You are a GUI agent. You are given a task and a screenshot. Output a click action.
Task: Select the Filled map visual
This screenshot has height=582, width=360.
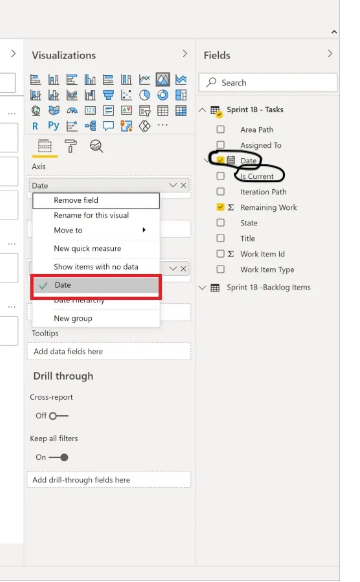(x=53, y=111)
